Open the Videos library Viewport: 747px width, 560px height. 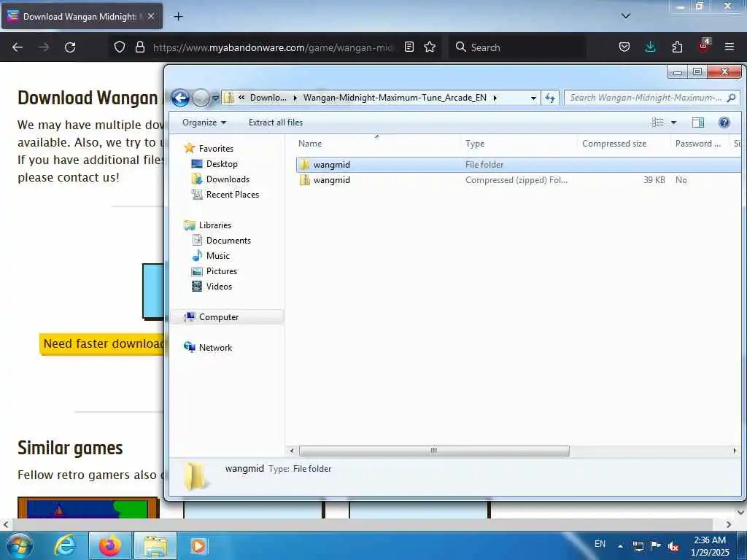point(219,286)
